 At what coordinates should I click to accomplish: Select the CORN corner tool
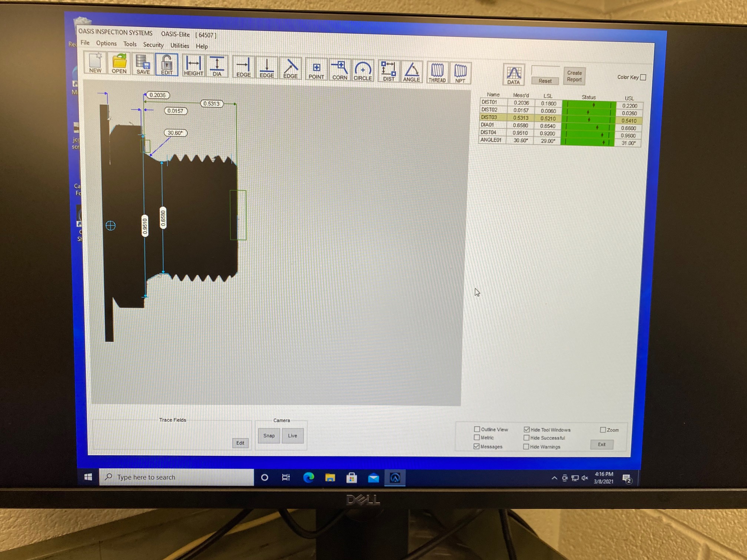click(340, 70)
